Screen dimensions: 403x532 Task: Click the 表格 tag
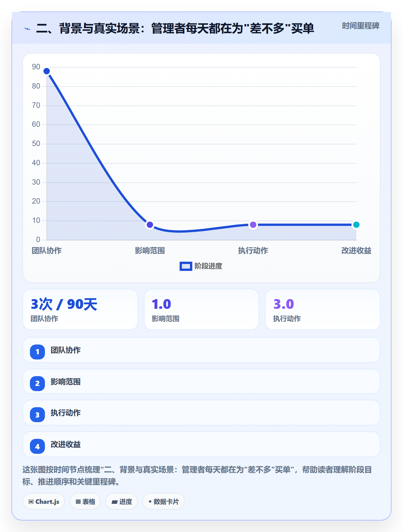[85, 502]
